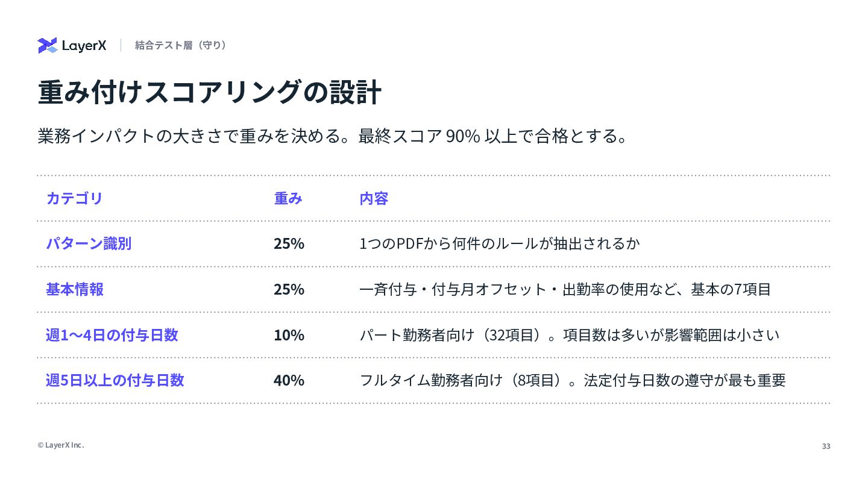Select the 週1〜4日の付与日数 category label
This screenshot has width=868, height=488.
coord(112,335)
